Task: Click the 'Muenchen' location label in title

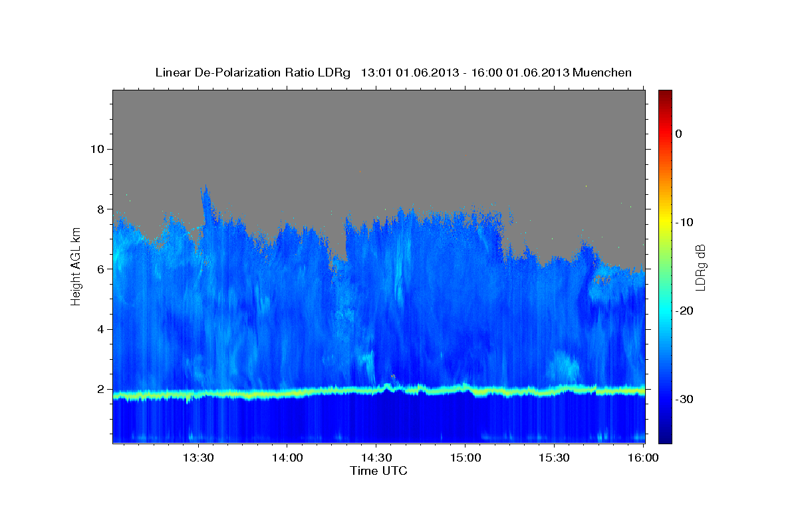Action: pos(602,72)
